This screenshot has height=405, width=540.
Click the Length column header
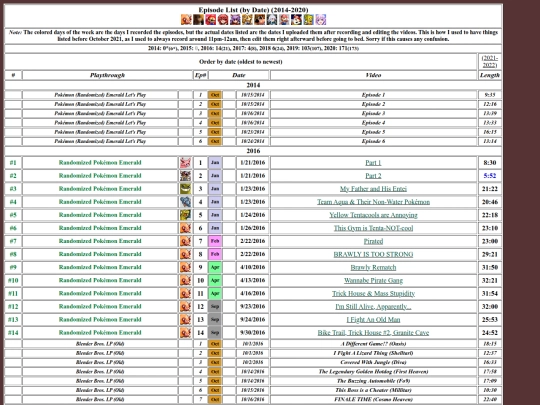point(489,75)
